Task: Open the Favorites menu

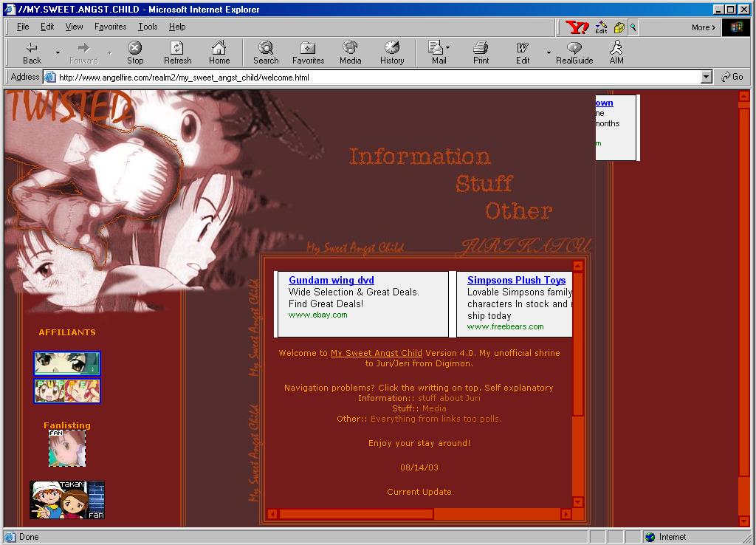Action: pos(111,27)
